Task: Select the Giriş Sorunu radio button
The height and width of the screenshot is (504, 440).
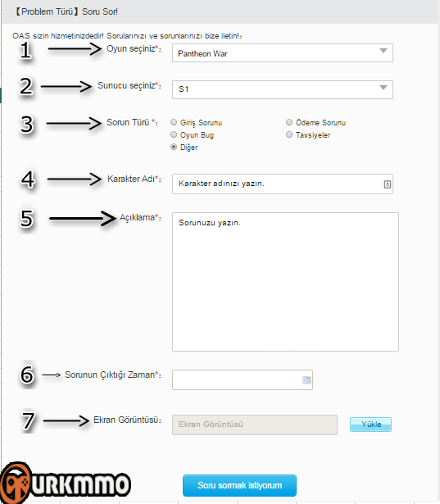Action: (174, 122)
